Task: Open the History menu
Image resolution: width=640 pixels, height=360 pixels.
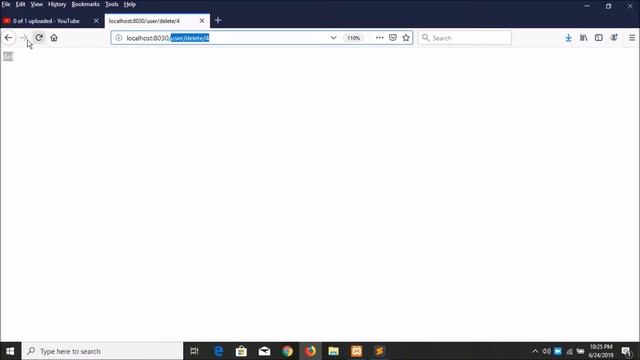Action: click(57, 4)
